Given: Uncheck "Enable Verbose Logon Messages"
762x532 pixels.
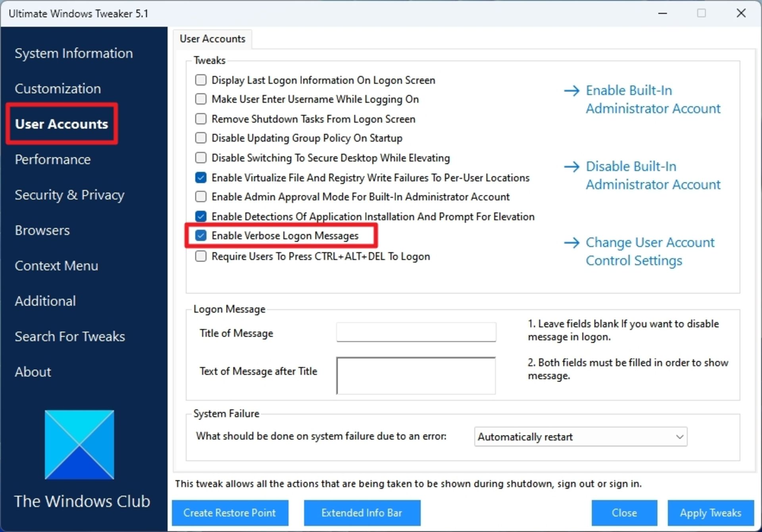Looking at the screenshot, I should tap(200, 235).
